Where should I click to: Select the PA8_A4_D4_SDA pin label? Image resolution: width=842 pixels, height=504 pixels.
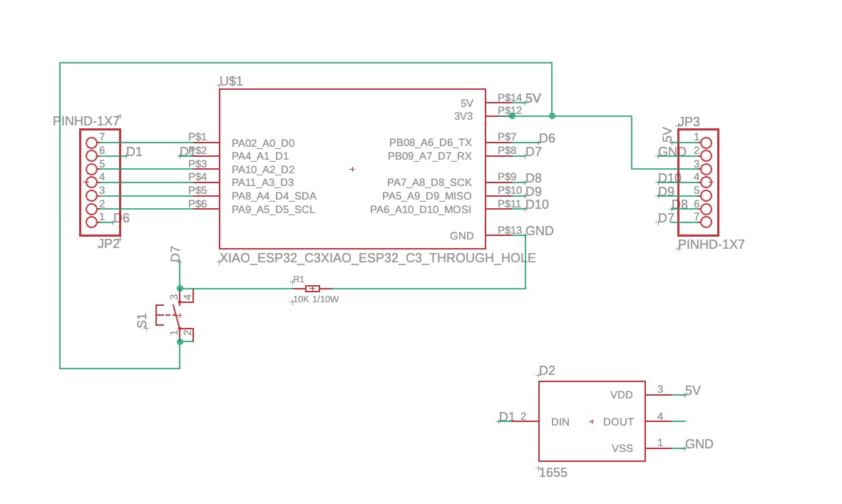[x=274, y=196]
